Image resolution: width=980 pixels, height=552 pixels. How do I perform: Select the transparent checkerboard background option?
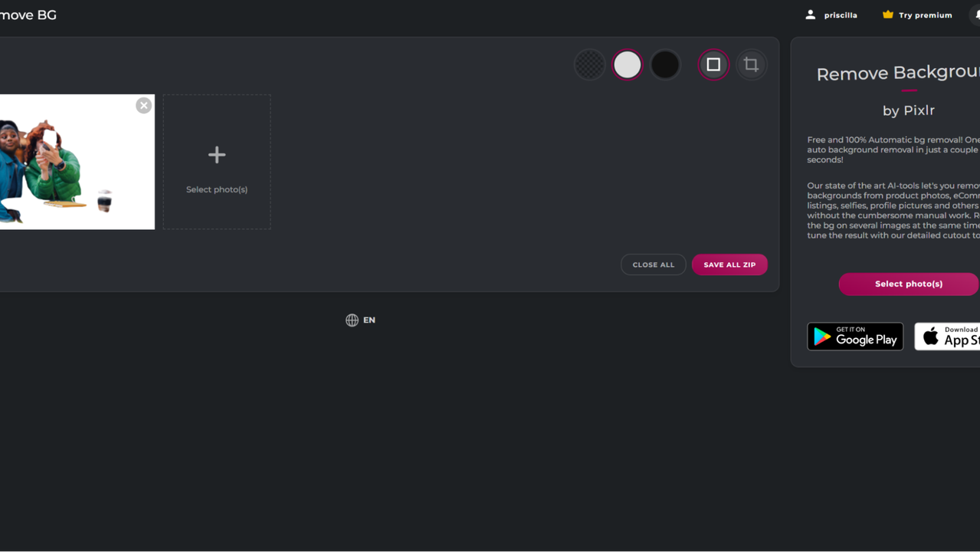pos(589,65)
